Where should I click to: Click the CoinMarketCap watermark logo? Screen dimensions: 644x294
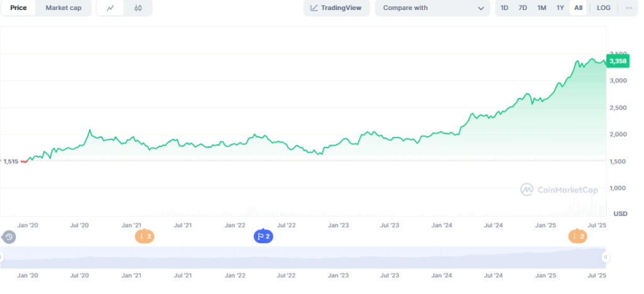558,189
